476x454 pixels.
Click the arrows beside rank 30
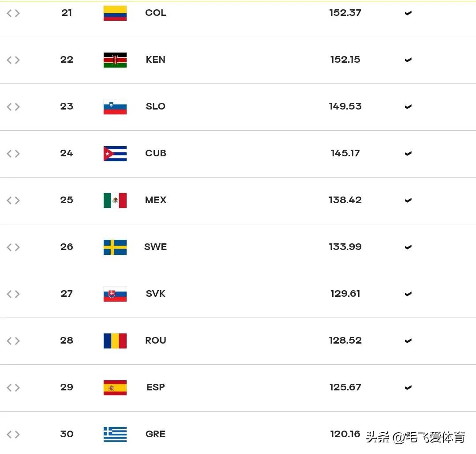coord(13,434)
